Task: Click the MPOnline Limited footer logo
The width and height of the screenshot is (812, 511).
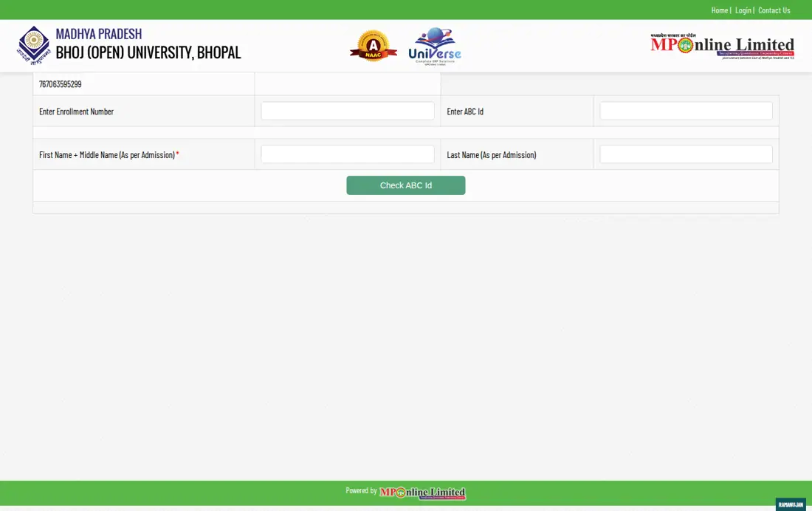Action: click(422, 493)
